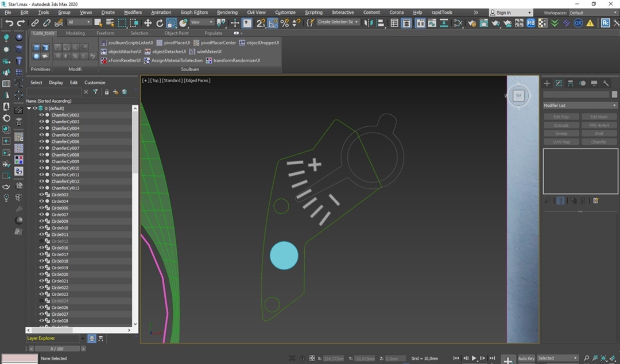This screenshot has height=364, width=620.
Task: Click the Edit Poly modifier button
Action: click(561, 117)
